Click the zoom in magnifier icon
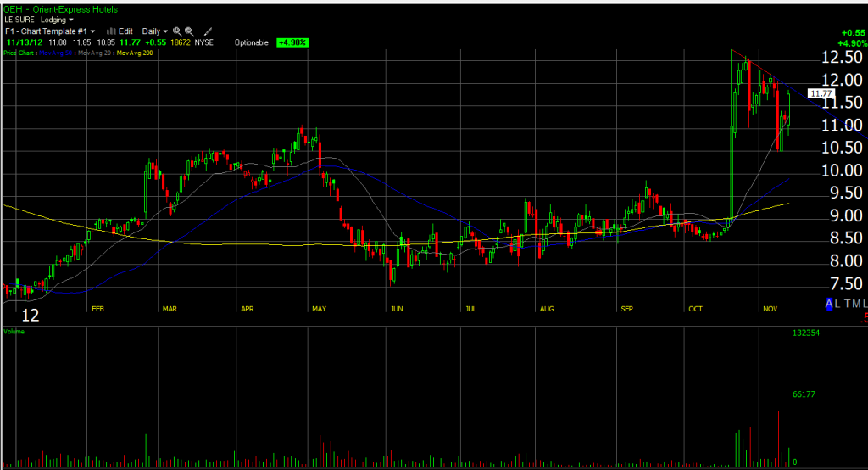Viewport: 868px width, 470px height. point(177,31)
